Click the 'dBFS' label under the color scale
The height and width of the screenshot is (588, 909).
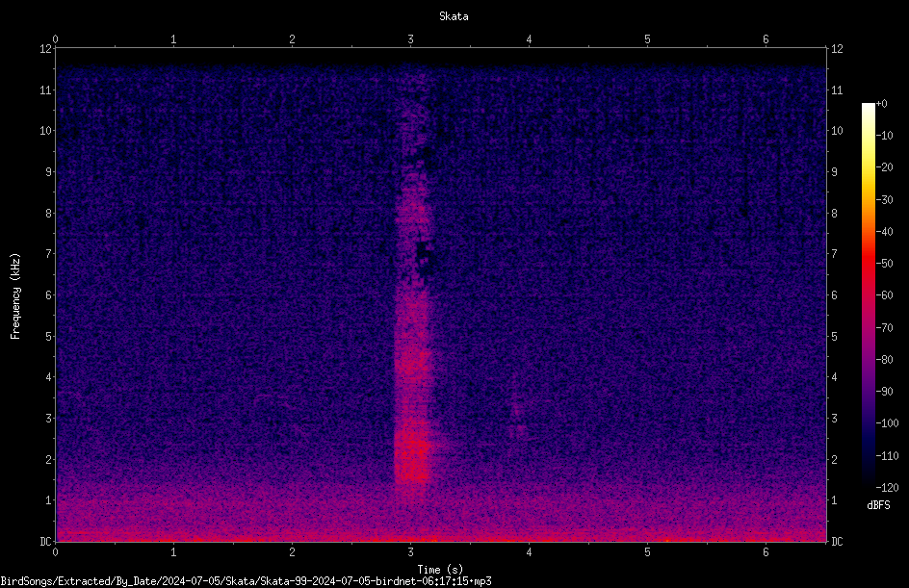pyautogui.click(x=878, y=505)
